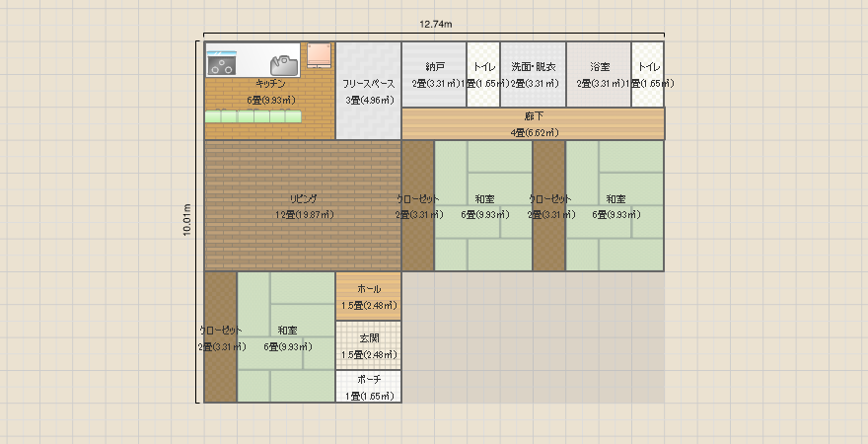Image resolution: width=868 pixels, height=444 pixels.
Task: Click the 4畳(6.62㎡) hallway size
Action: [x=534, y=133]
